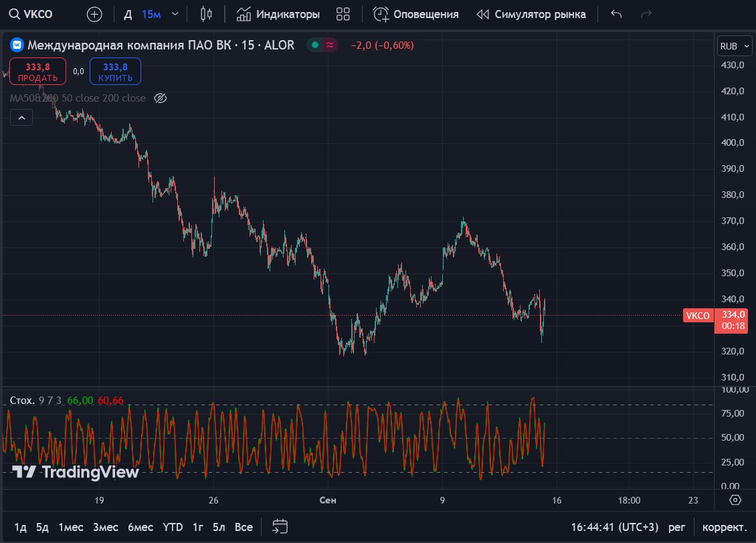Click the stochastic value 66,00

coord(80,401)
